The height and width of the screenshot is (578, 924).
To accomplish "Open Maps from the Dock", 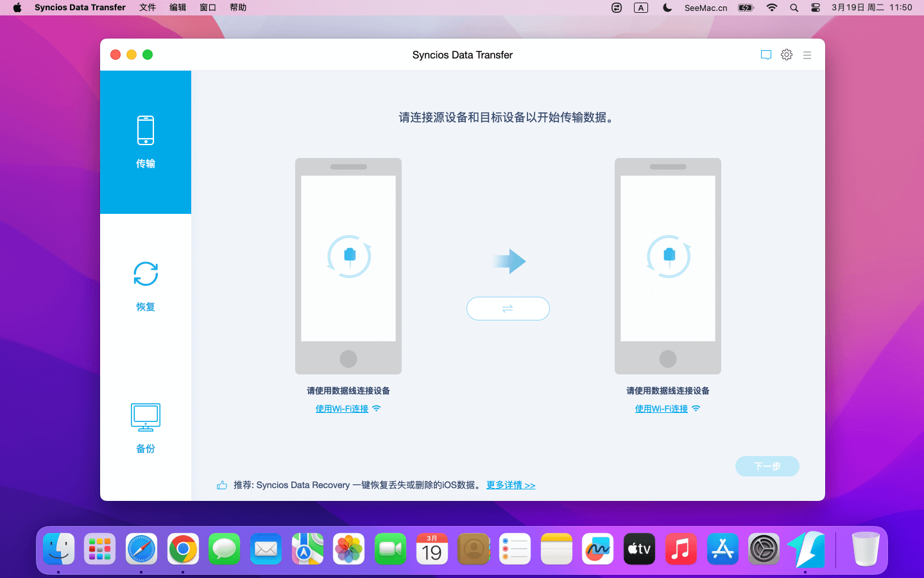I will pyautogui.click(x=307, y=549).
